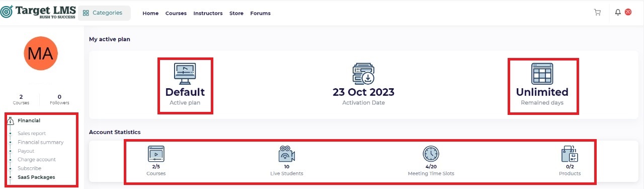644x189 pixels.
Task: Open the Instructors menu item
Action: tap(208, 14)
